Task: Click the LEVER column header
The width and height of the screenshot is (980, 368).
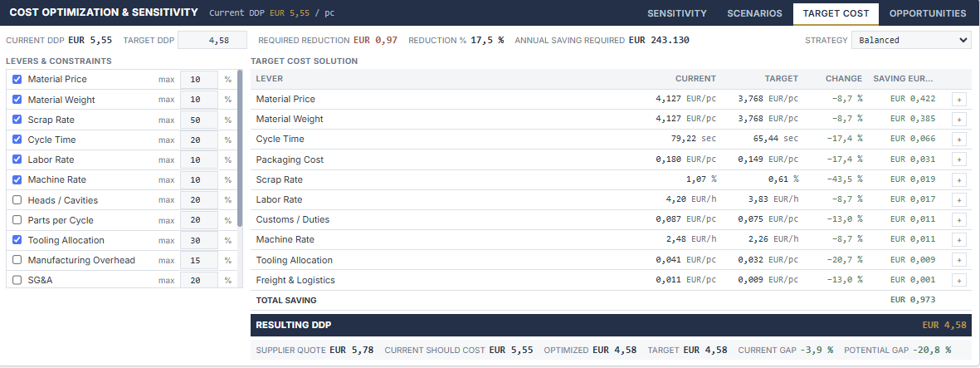Action: coord(270,79)
